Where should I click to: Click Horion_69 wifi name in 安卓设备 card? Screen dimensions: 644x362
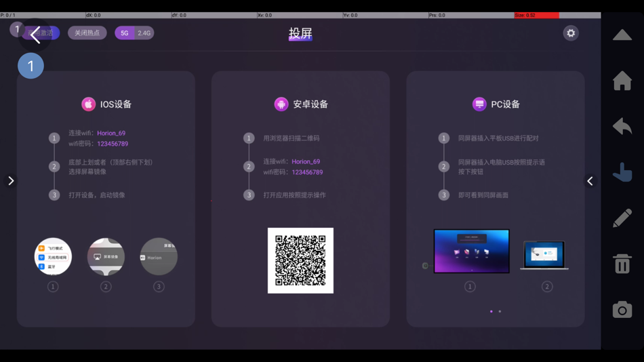coord(306,161)
